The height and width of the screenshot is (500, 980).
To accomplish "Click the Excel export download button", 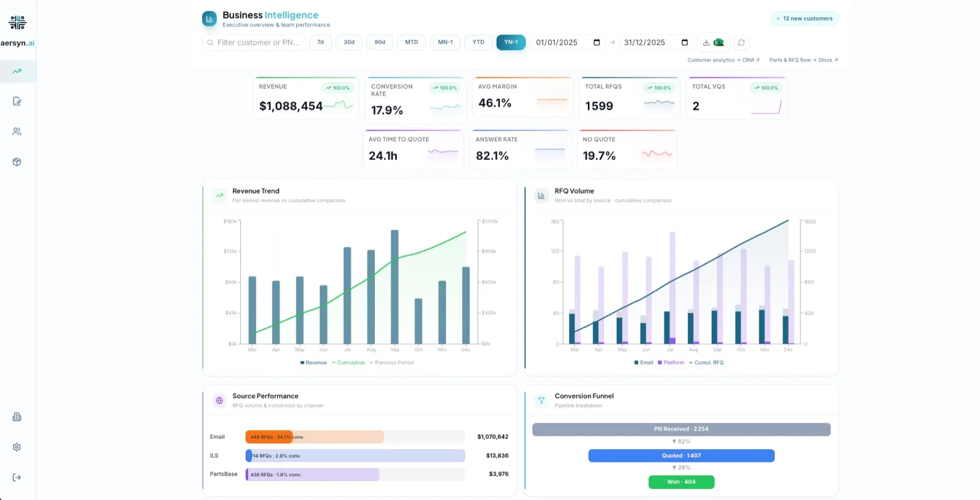I will (x=714, y=42).
